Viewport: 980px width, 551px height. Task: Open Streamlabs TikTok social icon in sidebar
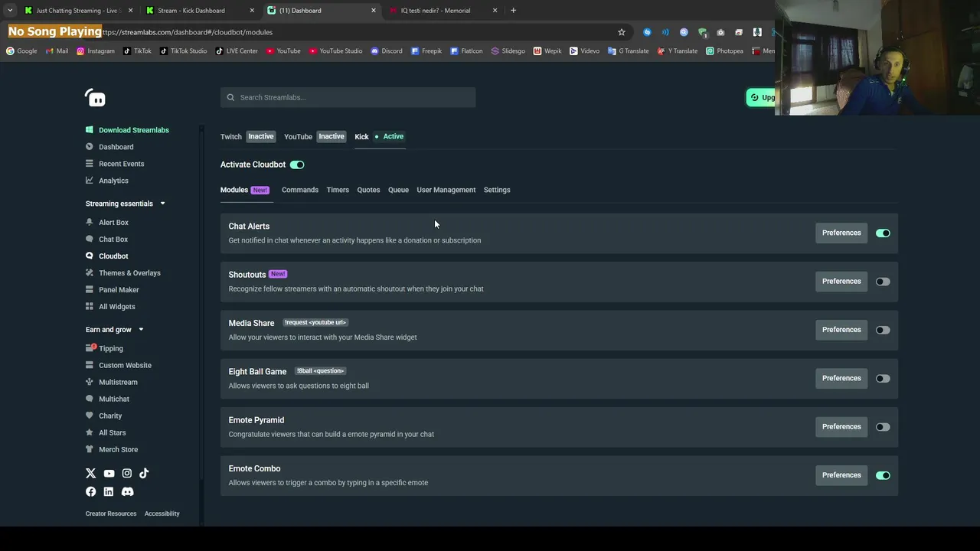coord(144,474)
